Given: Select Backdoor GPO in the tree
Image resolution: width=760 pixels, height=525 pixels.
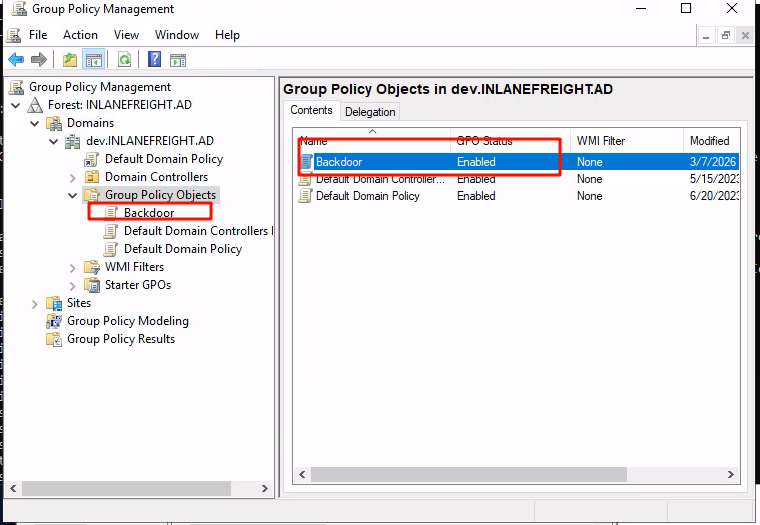Looking at the screenshot, I should click(148, 213).
